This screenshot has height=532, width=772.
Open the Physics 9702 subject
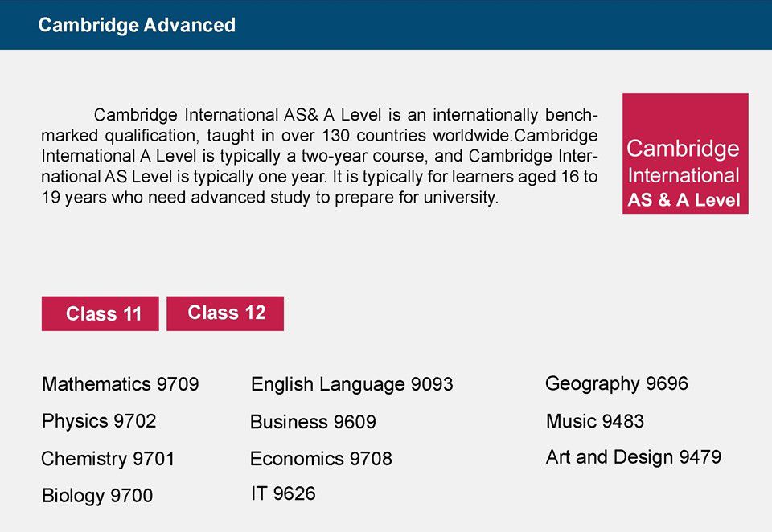(x=99, y=421)
